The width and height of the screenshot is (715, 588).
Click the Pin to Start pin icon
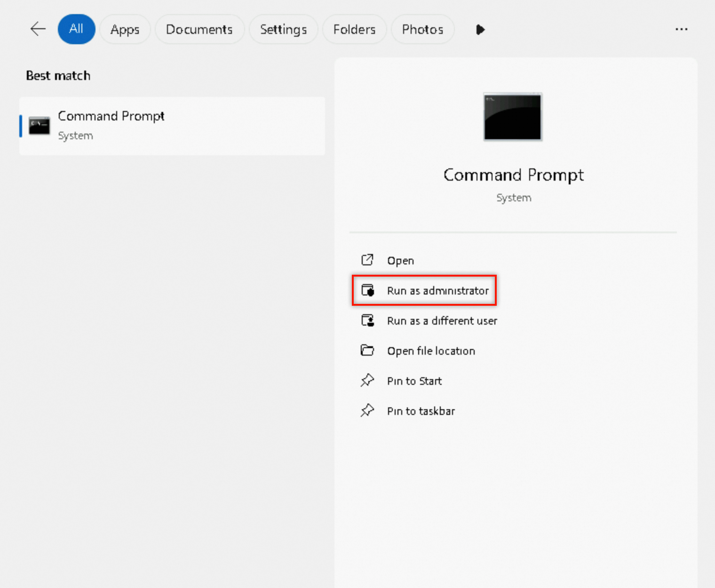click(x=367, y=381)
